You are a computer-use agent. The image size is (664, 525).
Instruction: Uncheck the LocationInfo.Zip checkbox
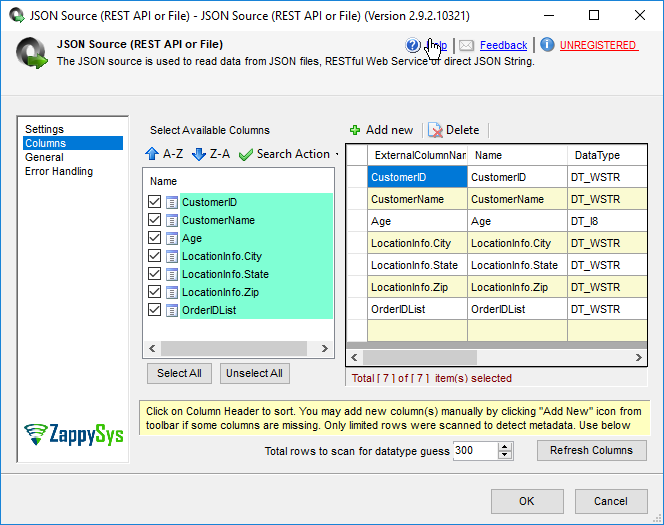155,292
